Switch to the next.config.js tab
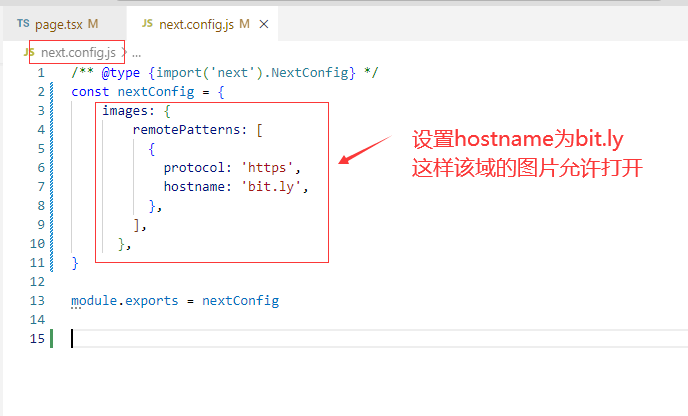The image size is (688, 416). click(x=202, y=24)
